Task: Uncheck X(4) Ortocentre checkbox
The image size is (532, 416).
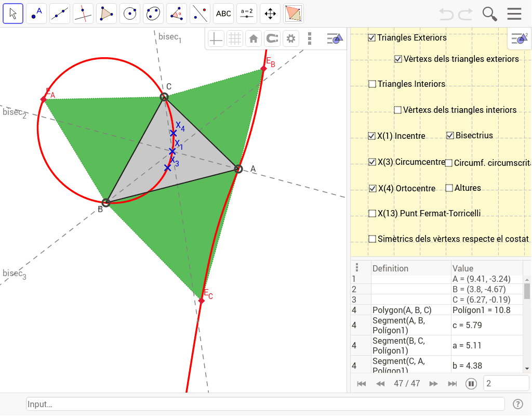Action: [x=373, y=188]
